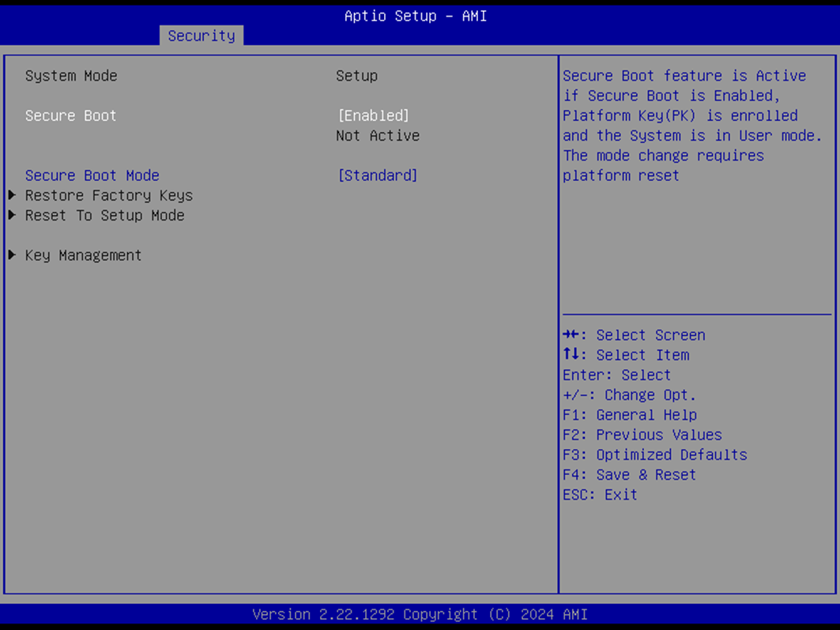Click the [Enabled] value field

pos(374,115)
